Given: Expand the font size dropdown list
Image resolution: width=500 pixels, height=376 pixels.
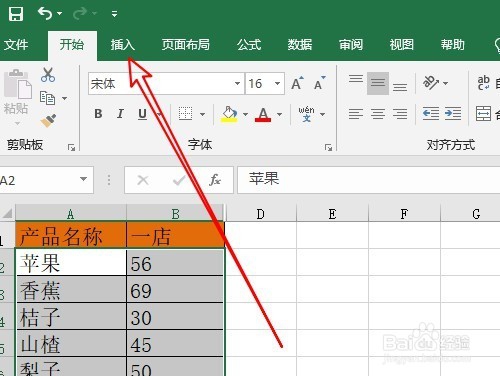Looking at the screenshot, I should click(x=277, y=83).
